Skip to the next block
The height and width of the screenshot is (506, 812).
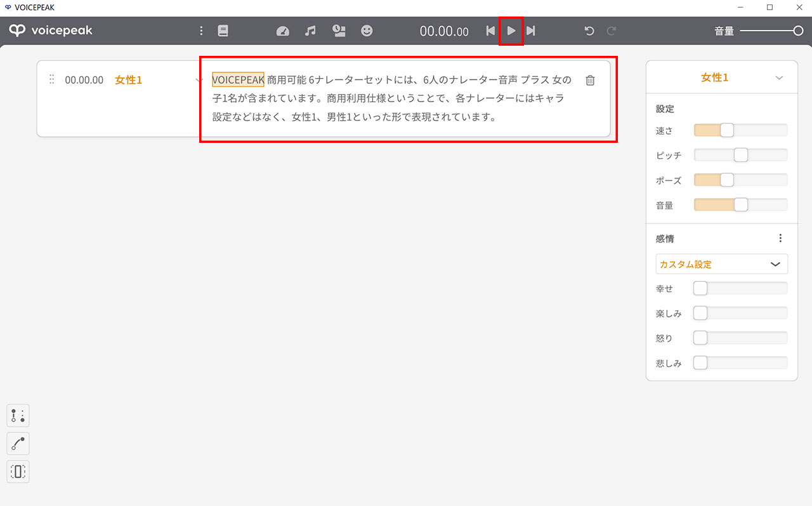point(531,30)
